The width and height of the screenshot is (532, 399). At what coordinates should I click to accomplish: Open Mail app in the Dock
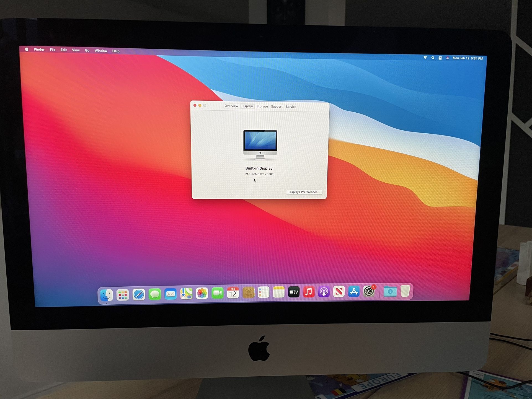click(x=171, y=294)
